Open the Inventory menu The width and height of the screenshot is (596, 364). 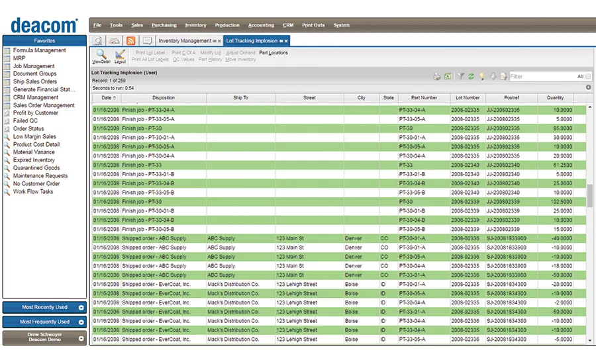(195, 25)
